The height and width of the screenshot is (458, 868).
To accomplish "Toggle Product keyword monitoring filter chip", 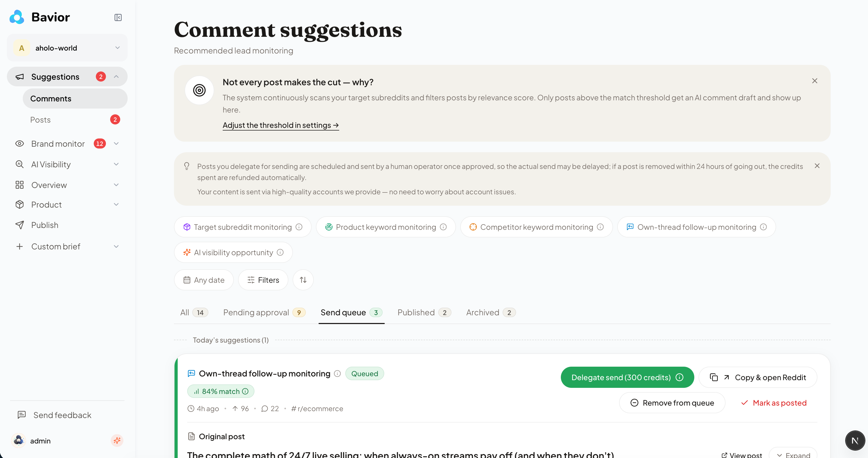I will 386,227.
